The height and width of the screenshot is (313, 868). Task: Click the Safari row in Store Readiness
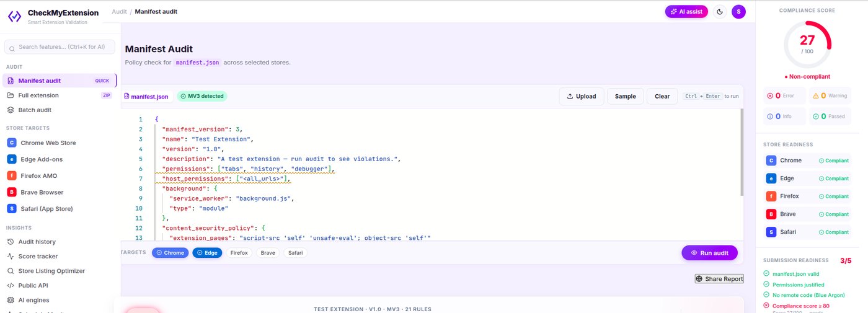coord(808,232)
